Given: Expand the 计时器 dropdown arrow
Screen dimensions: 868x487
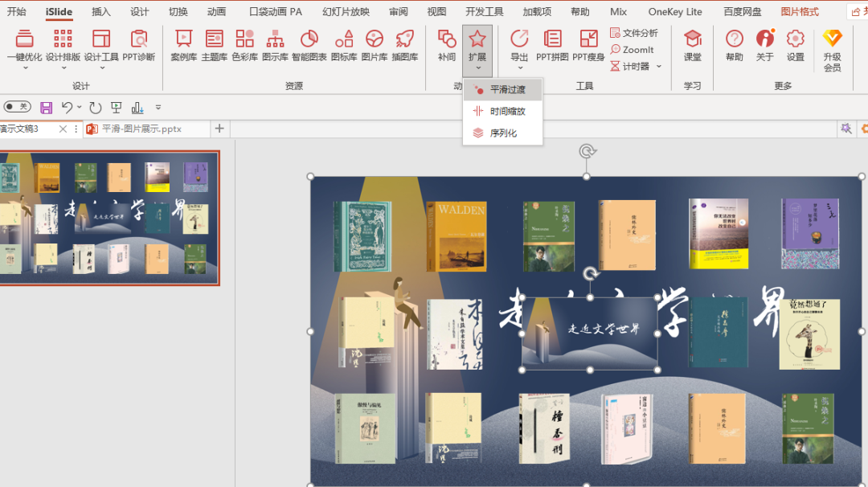Looking at the screenshot, I should click(659, 67).
